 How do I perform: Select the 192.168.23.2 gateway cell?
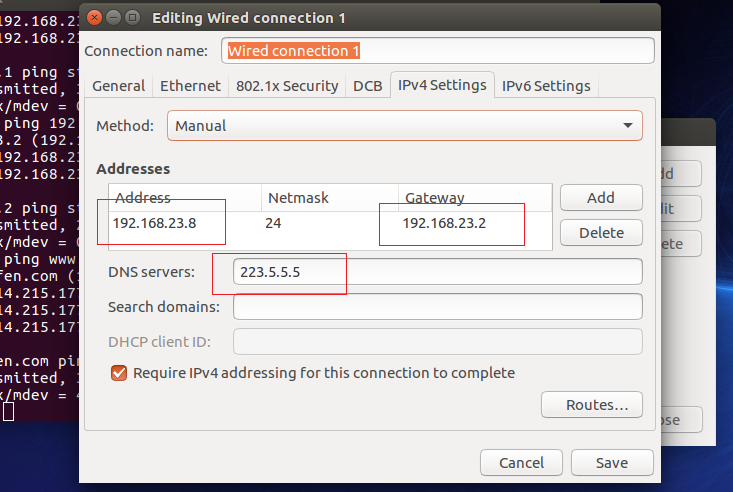(x=444, y=223)
